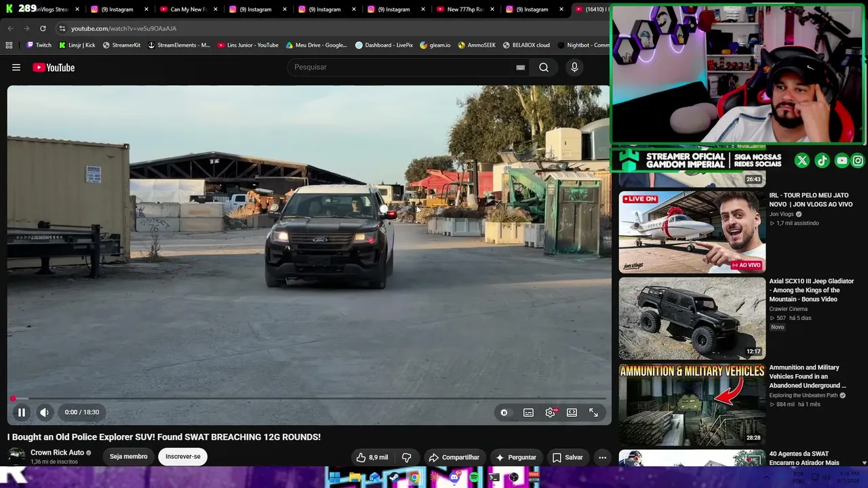
Task: Open Axial SCX10 III Jeep Gladiator thumbnail
Action: [x=692, y=318]
